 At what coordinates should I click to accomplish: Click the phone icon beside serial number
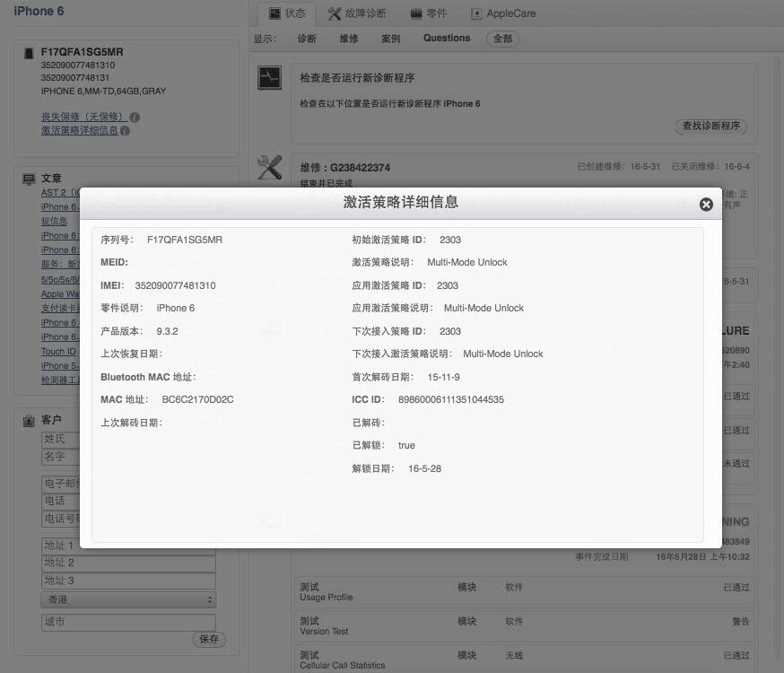pos(29,53)
